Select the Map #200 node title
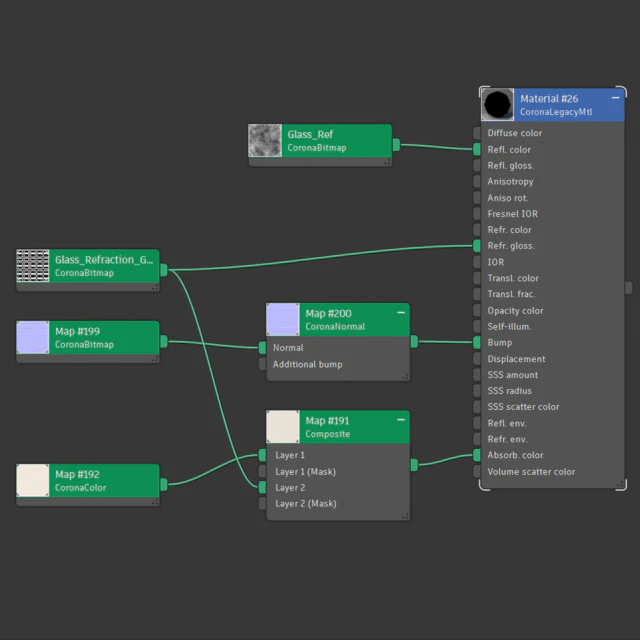Screen dimensions: 640x640 tap(329, 313)
